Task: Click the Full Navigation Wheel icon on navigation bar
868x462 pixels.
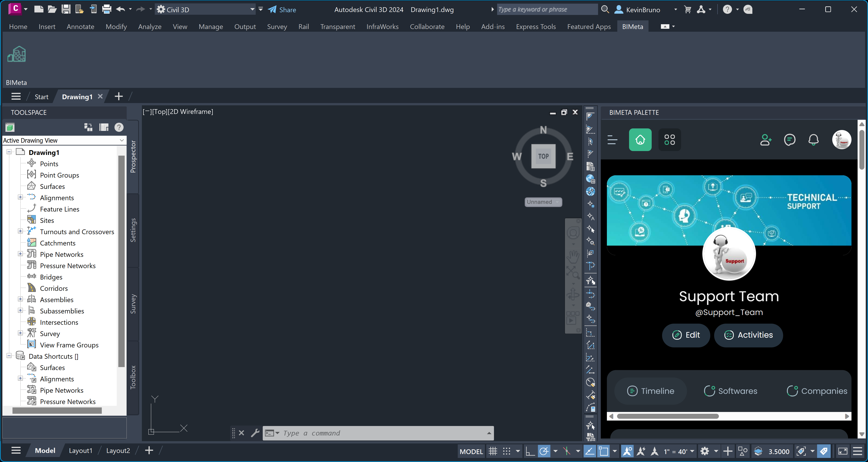Action: tap(573, 233)
